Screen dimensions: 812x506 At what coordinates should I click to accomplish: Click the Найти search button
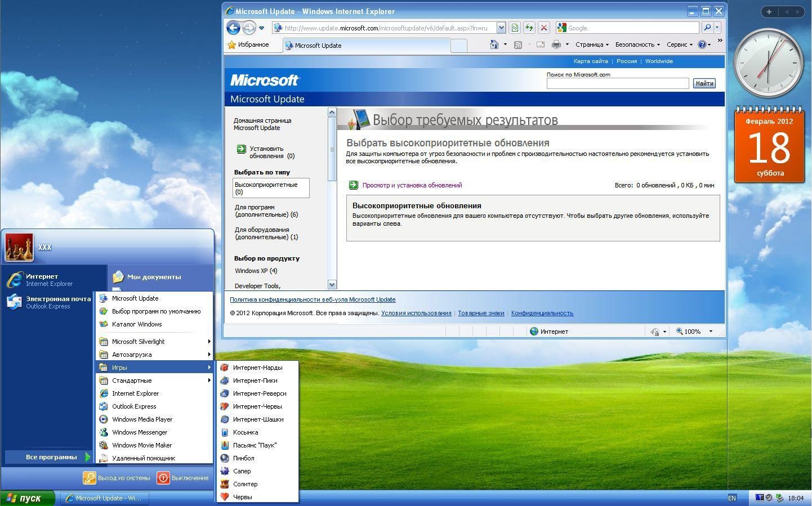coord(704,83)
